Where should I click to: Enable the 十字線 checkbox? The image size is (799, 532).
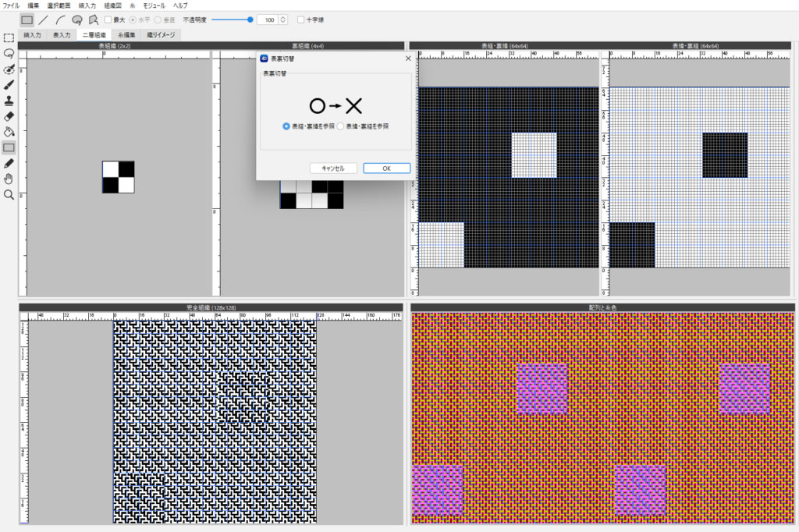point(301,20)
